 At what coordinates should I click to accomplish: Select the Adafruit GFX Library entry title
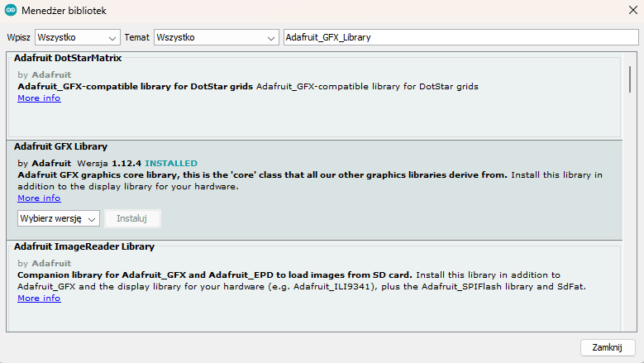click(60, 146)
